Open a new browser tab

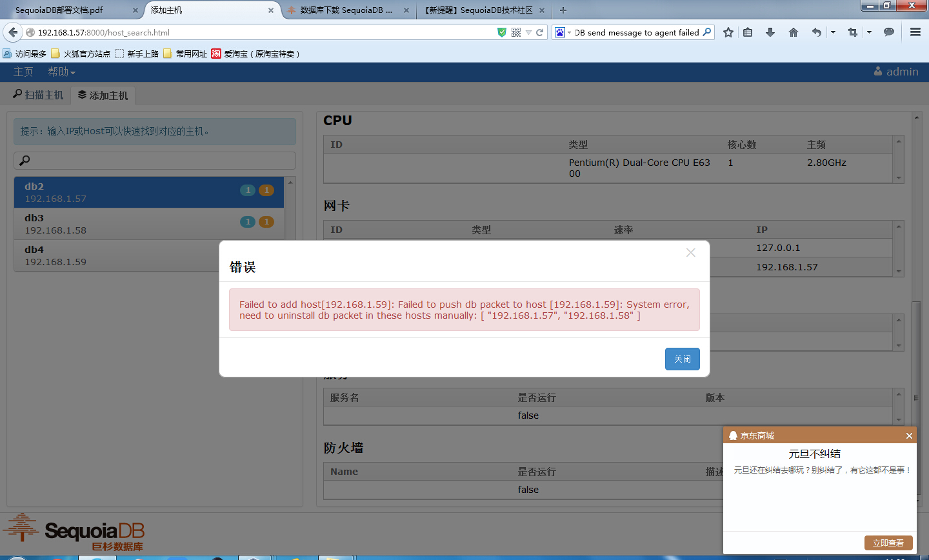pyautogui.click(x=563, y=10)
